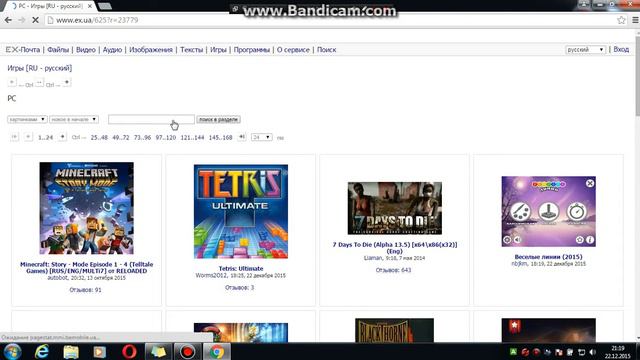Open the Chrome menu hamburger icon
This screenshot has width=640, height=360.
[x=635, y=20]
